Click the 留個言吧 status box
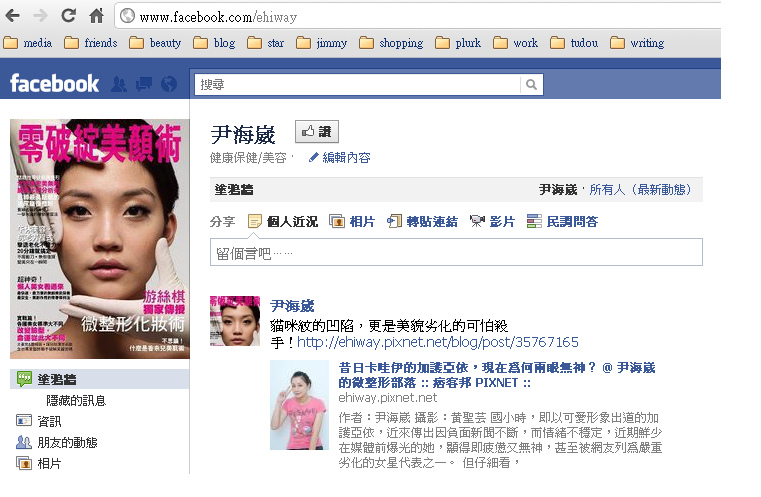 456,252
